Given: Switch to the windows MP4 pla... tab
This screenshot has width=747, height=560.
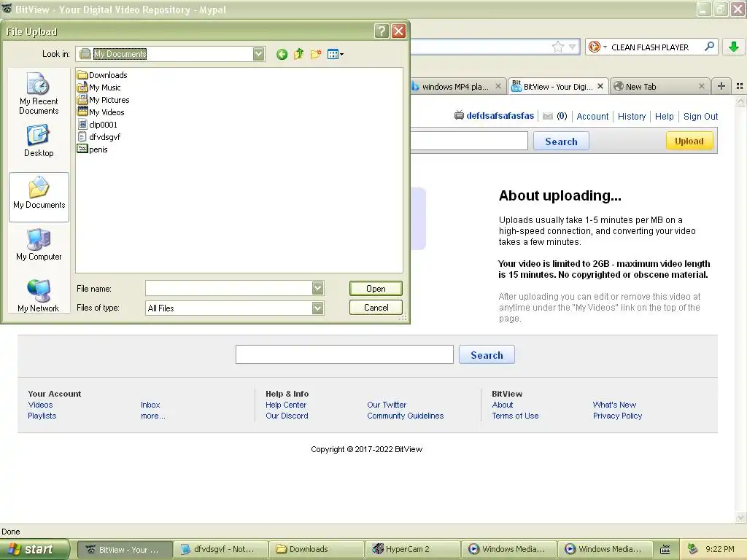Looking at the screenshot, I should pyautogui.click(x=455, y=87).
